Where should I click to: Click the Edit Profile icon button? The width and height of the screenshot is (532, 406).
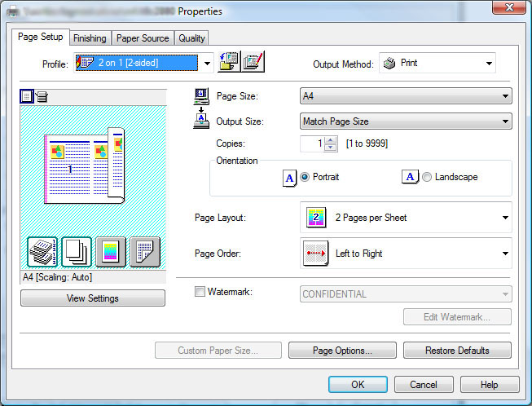click(253, 61)
